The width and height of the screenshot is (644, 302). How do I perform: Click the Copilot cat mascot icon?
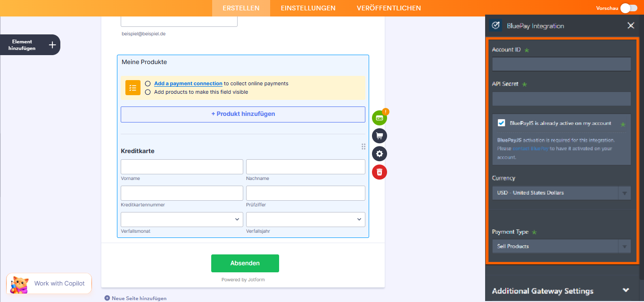19,284
